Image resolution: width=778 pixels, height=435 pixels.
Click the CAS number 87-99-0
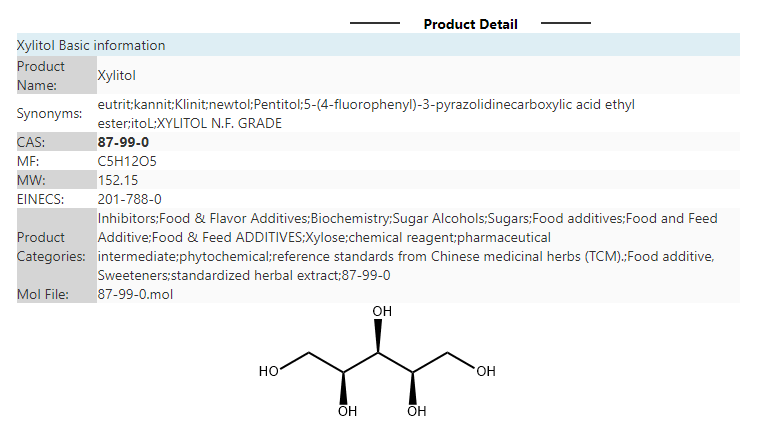coord(123,142)
